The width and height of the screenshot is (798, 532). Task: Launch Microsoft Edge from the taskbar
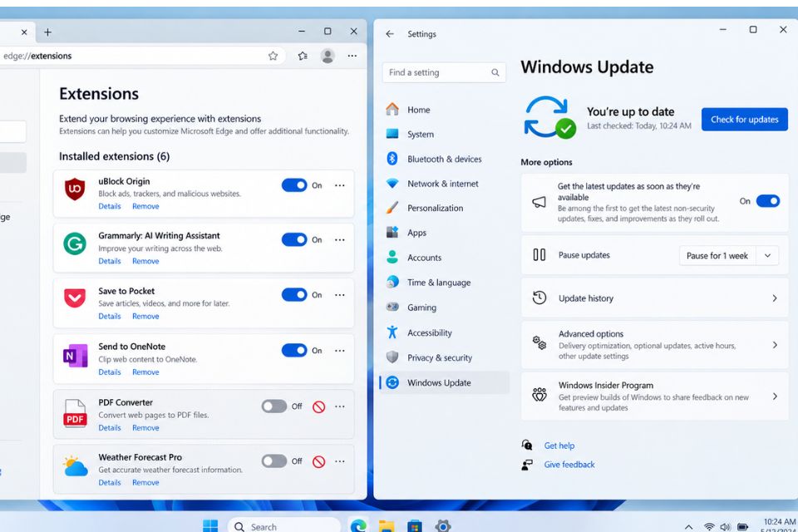point(359,525)
